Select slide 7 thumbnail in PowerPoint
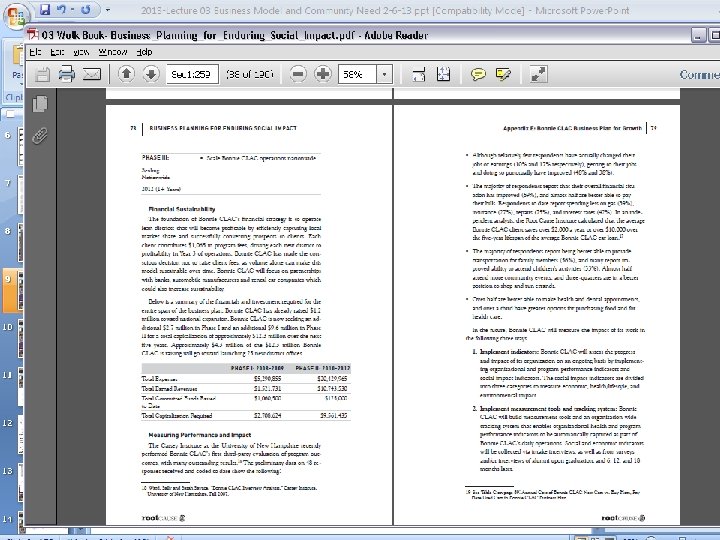The width and height of the screenshot is (720, 540). 20,194
